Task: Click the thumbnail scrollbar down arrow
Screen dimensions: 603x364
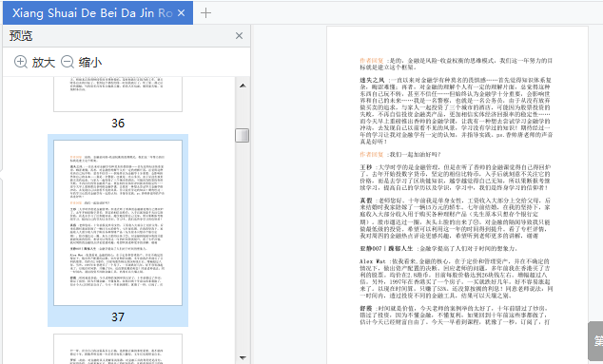Action: pos(243,357)
